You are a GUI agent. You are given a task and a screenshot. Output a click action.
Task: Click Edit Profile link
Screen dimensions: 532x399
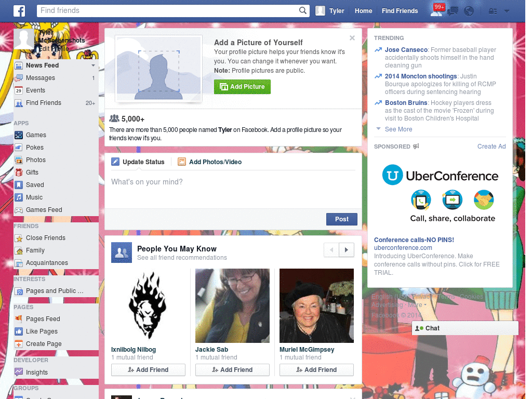54,48
